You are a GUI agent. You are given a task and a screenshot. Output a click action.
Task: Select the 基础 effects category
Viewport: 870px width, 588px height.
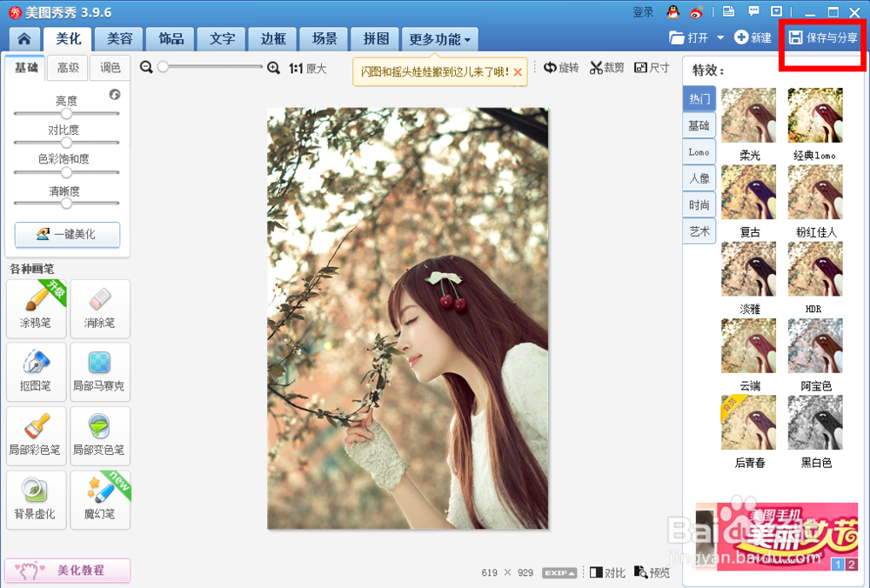[699, 125]
